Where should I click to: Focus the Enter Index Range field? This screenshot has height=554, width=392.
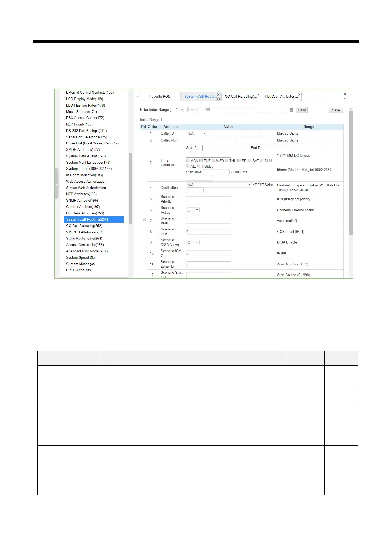click(x=238, y=110)
